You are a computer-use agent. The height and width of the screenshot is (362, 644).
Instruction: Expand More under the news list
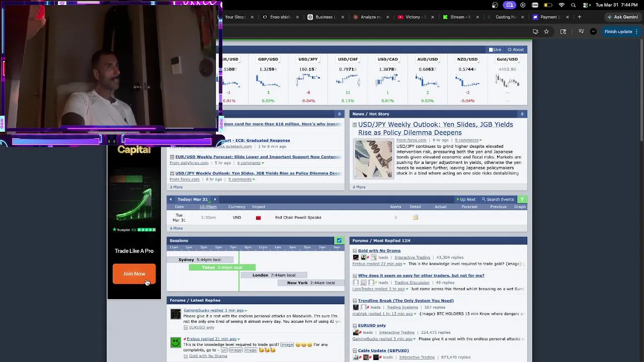pos(176,187)
